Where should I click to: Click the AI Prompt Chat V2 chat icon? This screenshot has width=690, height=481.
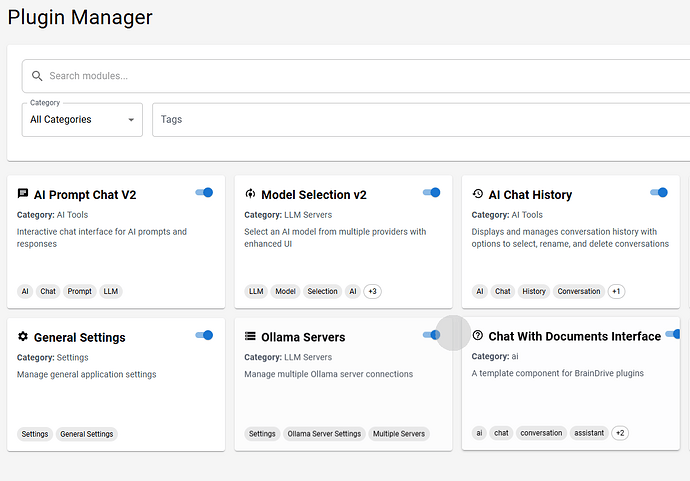(x=23, y=194)
